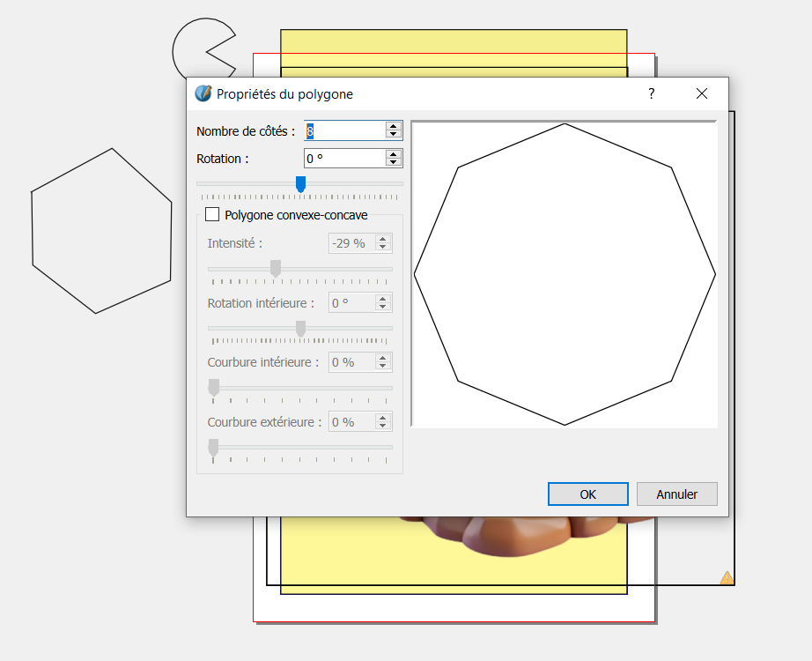
Task: Increase Rotation intérieure with up arrow
Action: click(383, 299)
